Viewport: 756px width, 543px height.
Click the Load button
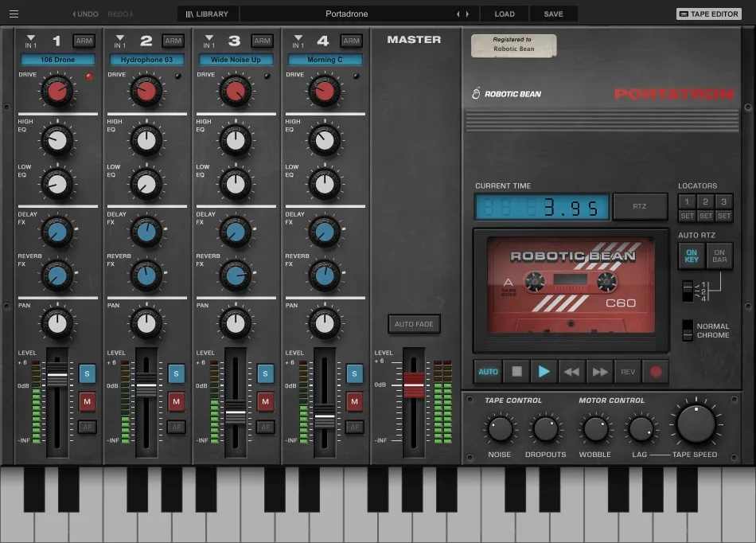pyautogui.click(x=505, y=14)
